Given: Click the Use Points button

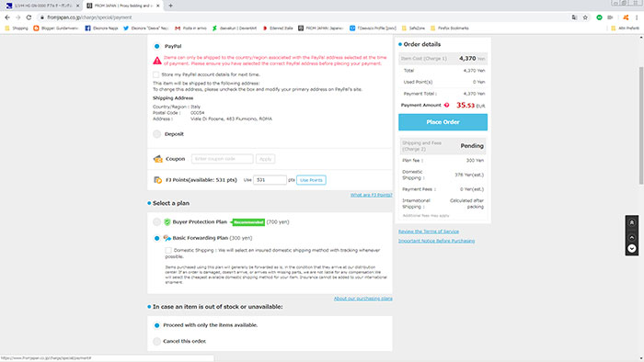Looking at the screenshot, I should pos(311,180).
